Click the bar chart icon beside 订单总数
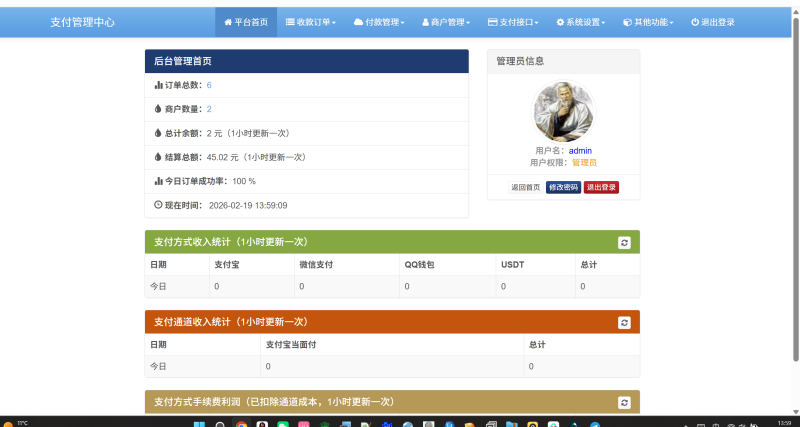Screen dimensions: 800x427 coord(158,85)
